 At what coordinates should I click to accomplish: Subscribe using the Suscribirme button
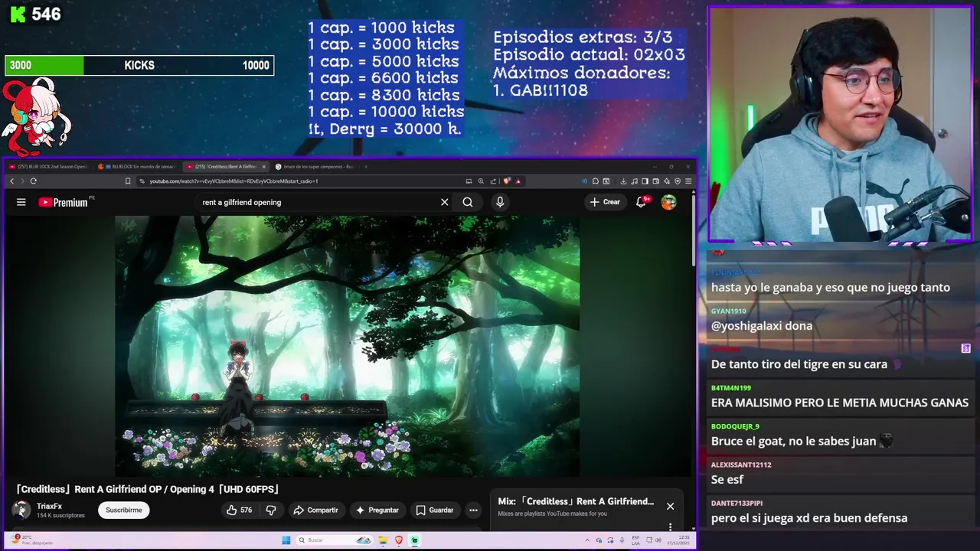tap(124, 510)
